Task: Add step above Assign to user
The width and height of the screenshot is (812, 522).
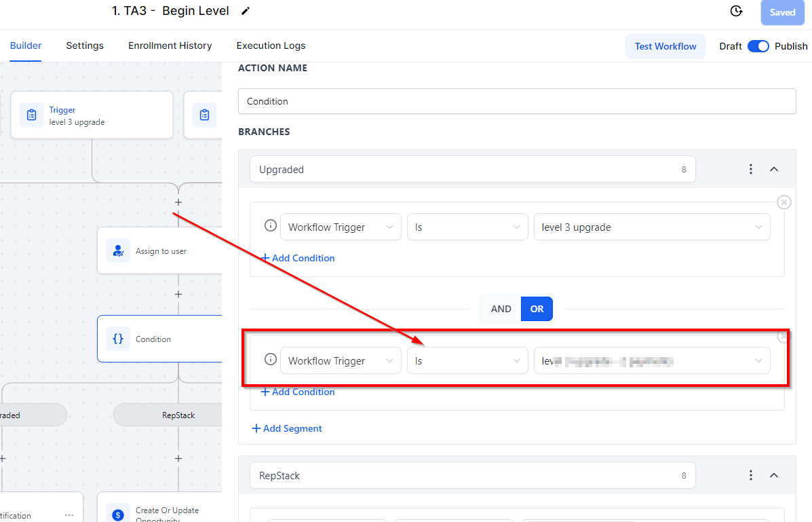Action: click(x=178, y=202)
